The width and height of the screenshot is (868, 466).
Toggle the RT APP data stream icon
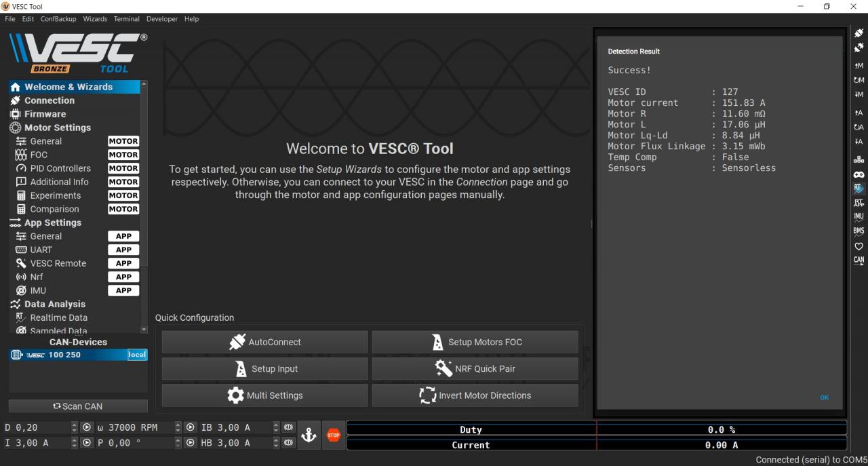(x=859, y=203)
